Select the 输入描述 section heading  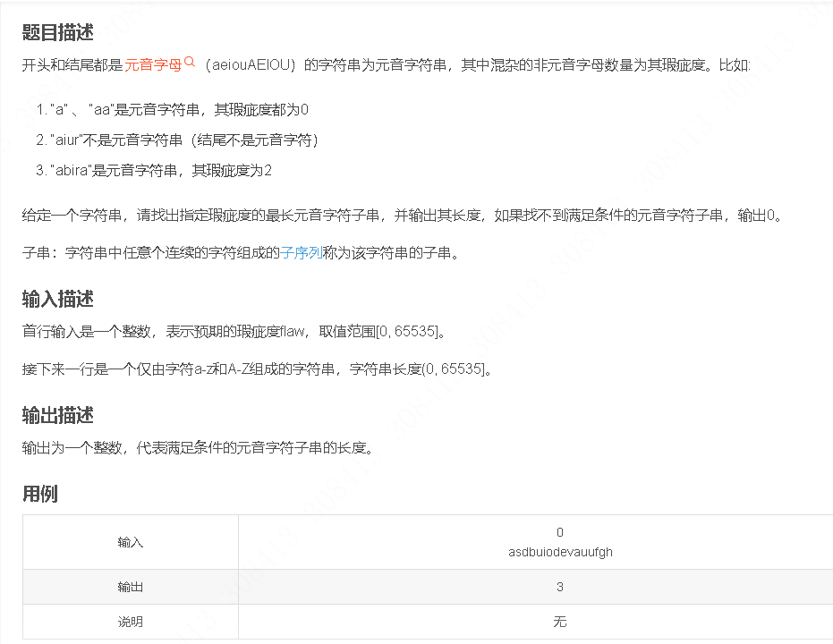point(56,300)
